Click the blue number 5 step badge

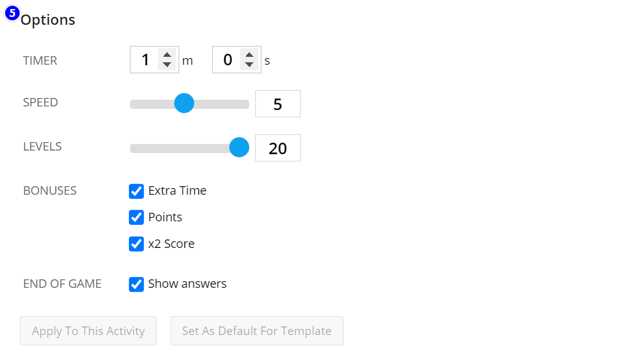(x=12, y=12)
